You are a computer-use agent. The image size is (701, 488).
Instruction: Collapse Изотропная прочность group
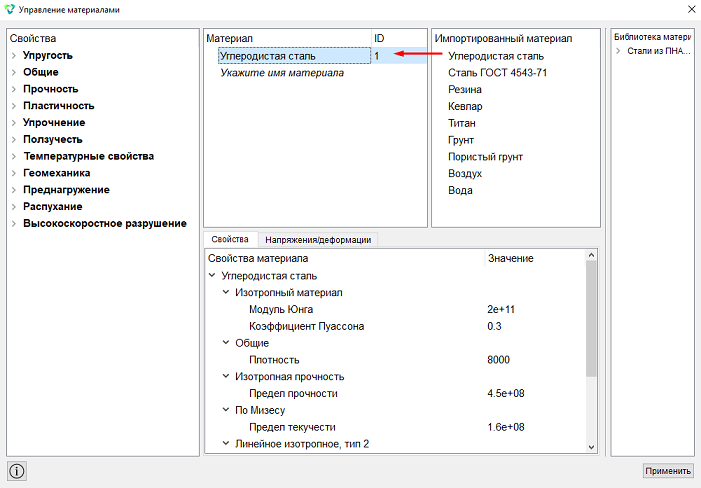[x=226, y=376]
